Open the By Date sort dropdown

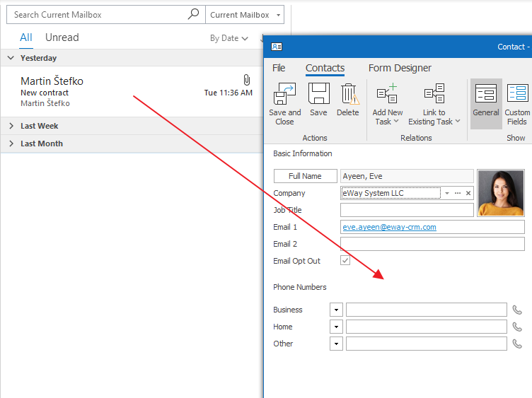pos(229,38)
